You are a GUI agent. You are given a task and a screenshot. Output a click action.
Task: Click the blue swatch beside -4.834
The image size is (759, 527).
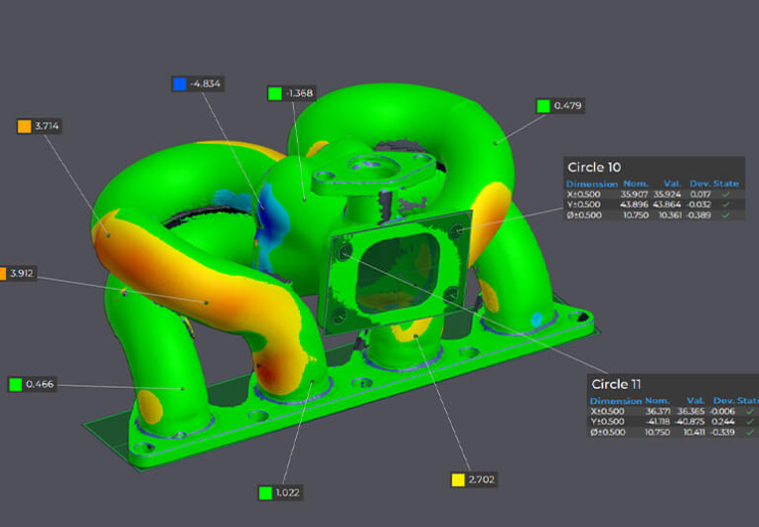click(x=179, y=84)
